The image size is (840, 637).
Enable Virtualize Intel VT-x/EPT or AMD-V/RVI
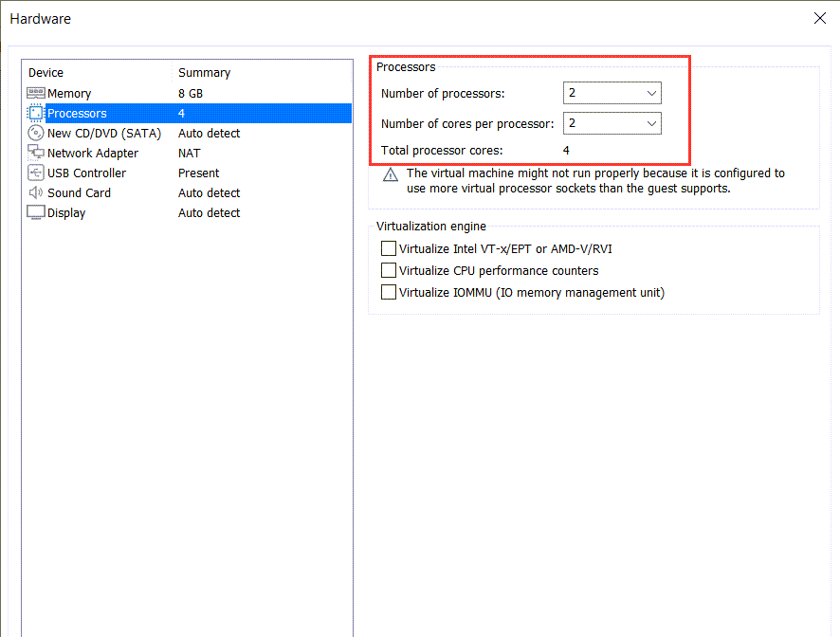tap(389, 249)
